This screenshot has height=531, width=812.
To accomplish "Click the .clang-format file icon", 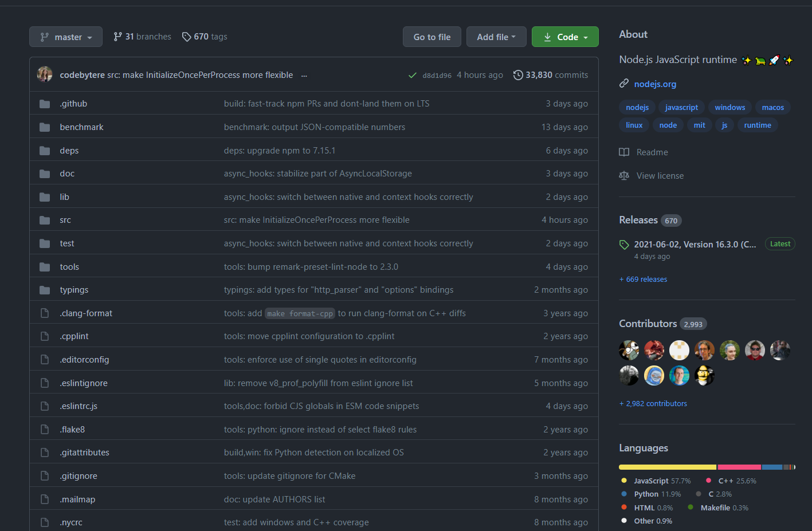I will (x=45, y=313).
